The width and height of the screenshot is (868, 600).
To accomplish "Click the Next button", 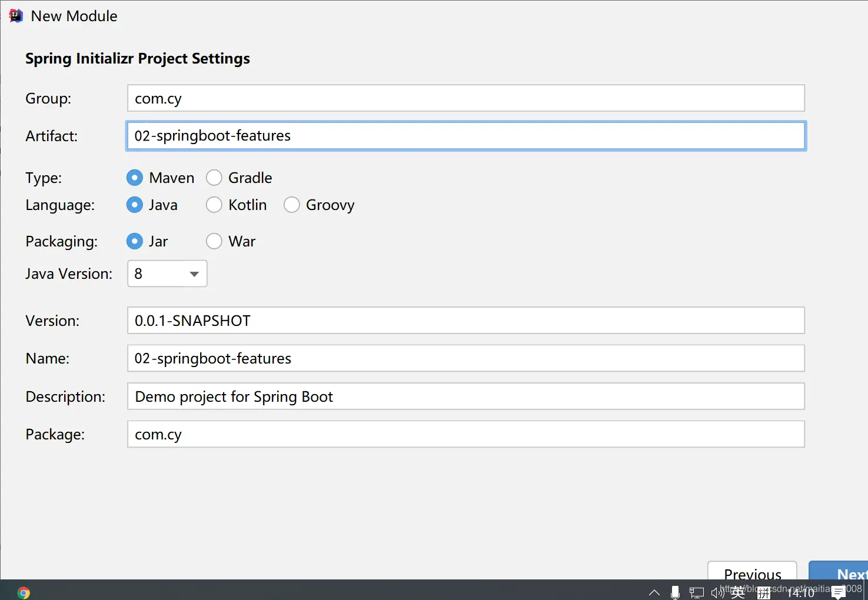I will tap(839, 571).
